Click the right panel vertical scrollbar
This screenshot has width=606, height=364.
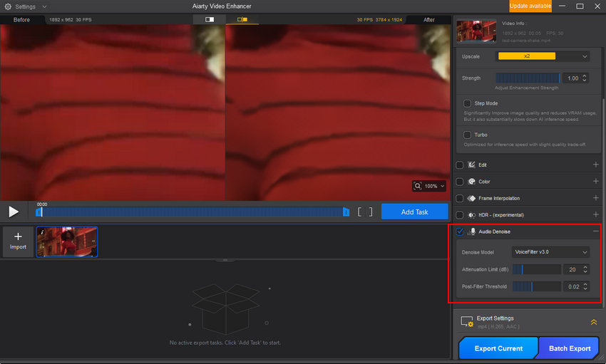pyautogui.click(x=603, y=202)
